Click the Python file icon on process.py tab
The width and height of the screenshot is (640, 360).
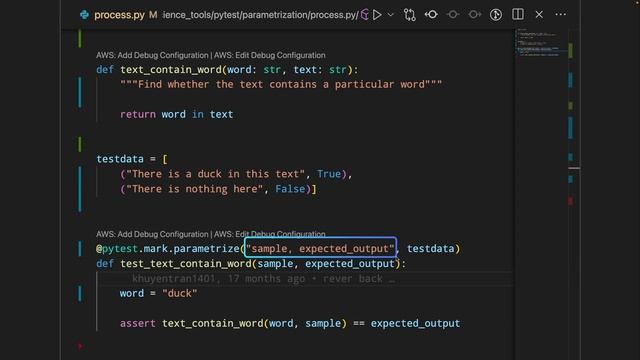84,15
